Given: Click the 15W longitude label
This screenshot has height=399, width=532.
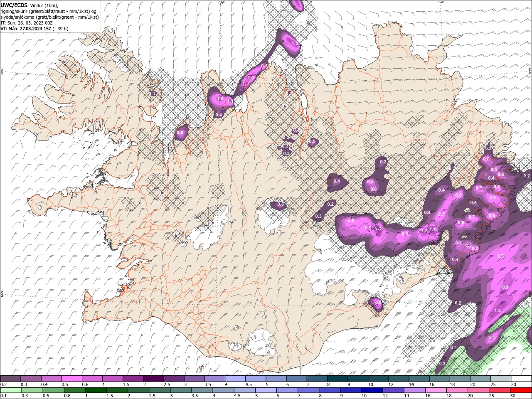Looking at the screenshot, I should click(440, 2).
